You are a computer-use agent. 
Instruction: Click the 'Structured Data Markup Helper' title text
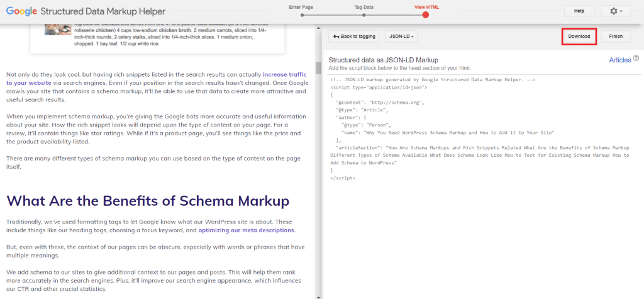[103, 11]
